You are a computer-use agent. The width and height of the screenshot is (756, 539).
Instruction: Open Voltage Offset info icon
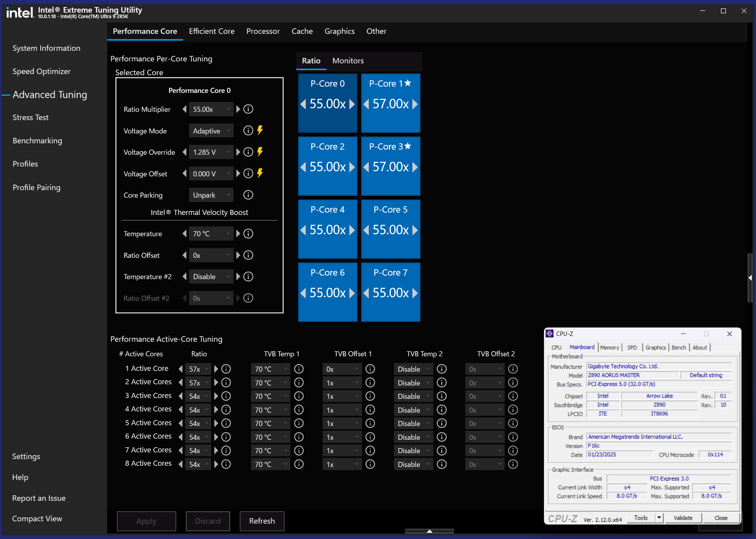pyautogui.click(x=248, y=174)
